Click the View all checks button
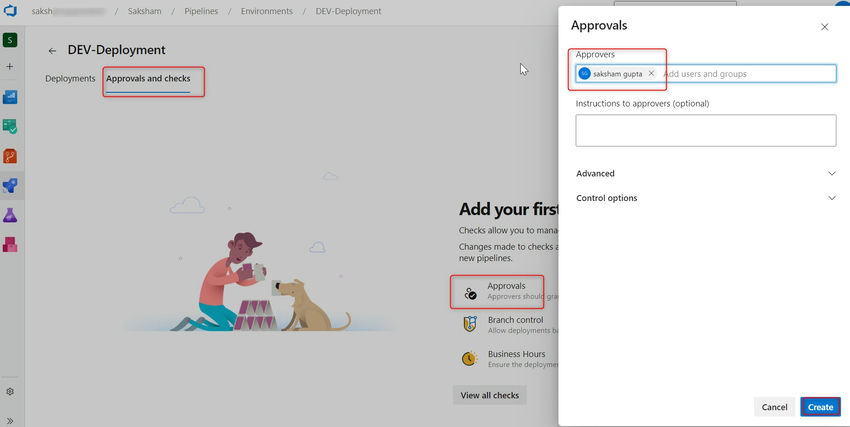850x427 pixels. pyautogui.click(x=490, y=395)
